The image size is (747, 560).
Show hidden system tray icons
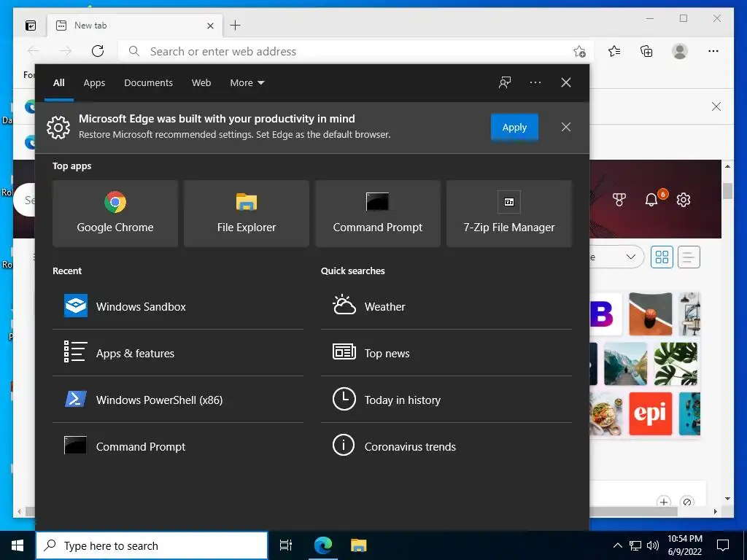point(617,545)
